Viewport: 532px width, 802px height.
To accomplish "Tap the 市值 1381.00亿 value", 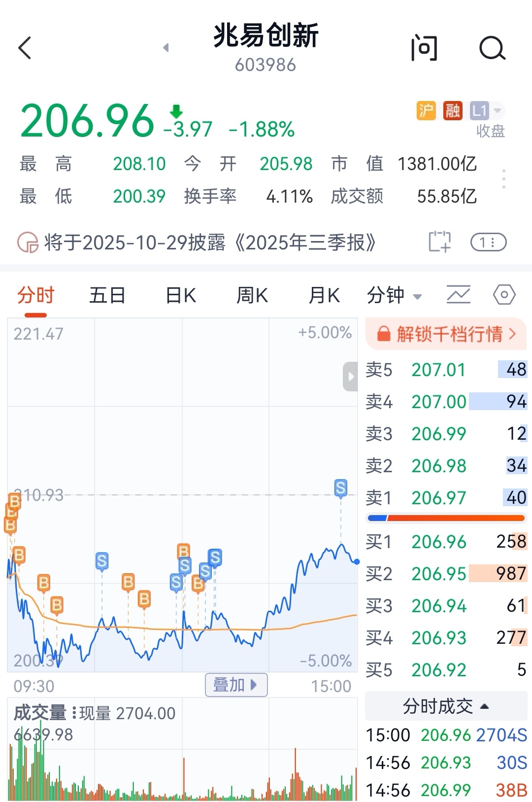I will coord(437,164).
